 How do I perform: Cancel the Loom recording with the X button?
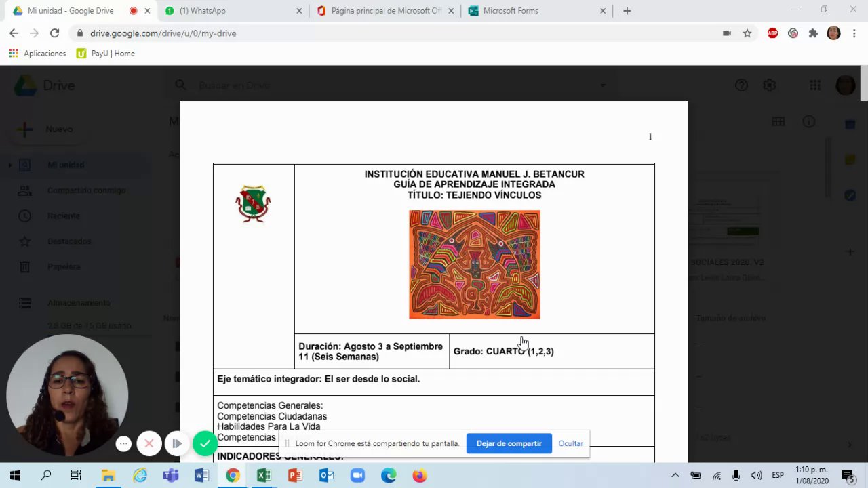tap(149, 443)
